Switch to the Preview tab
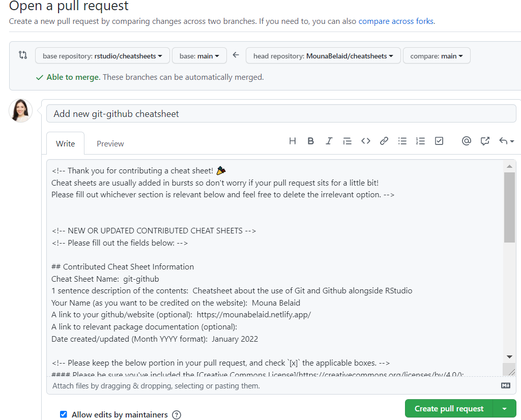 pyautogui.click(x=110, y=144)
